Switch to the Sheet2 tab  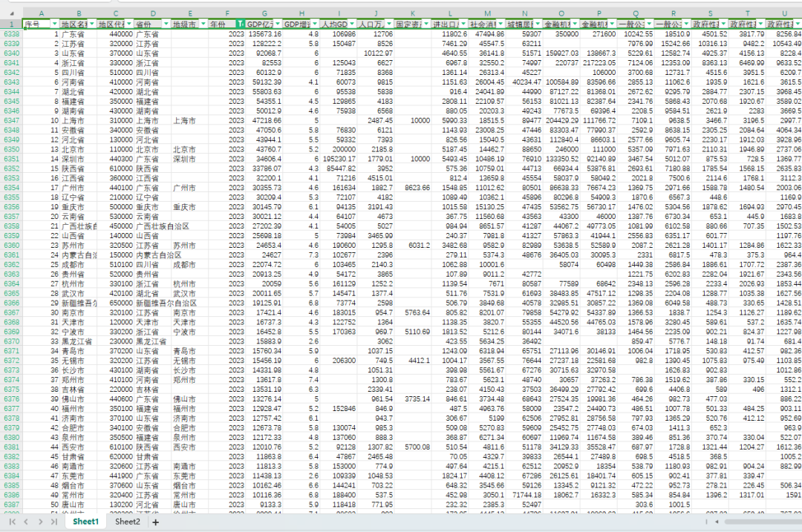coord(128,522)
